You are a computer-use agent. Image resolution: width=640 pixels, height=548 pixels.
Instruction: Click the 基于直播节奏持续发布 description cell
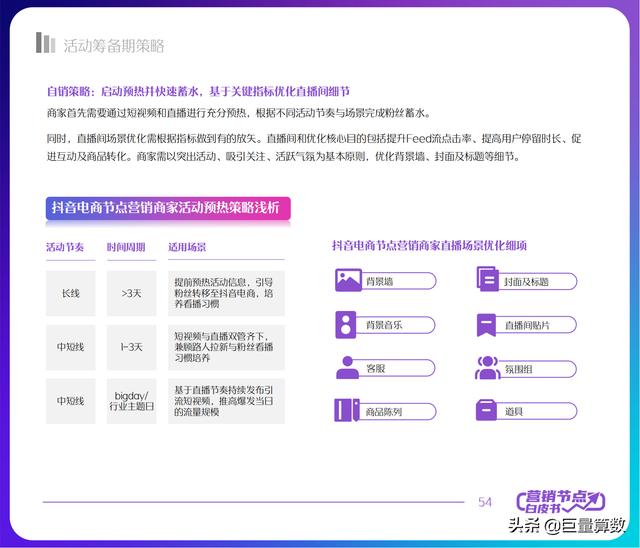click(x=226, y=401)
